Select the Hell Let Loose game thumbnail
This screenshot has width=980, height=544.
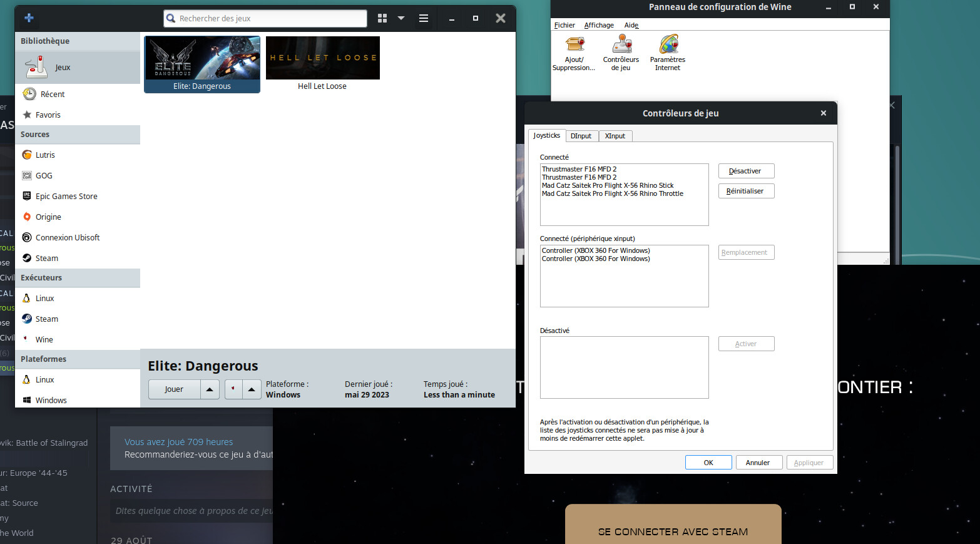322,64
